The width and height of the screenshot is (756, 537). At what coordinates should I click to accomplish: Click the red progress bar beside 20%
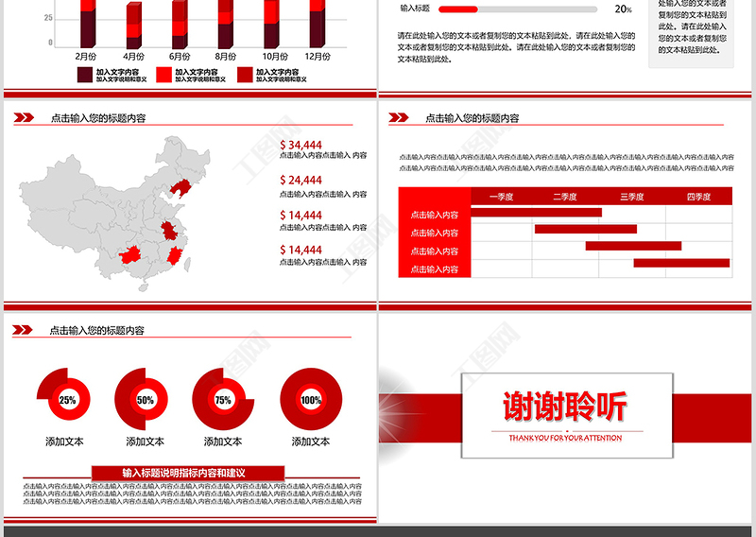(x=464, y=9)
